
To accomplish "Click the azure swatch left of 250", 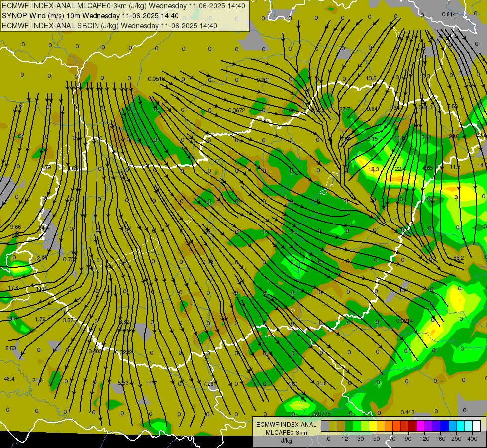I will [x=452, y=426].
